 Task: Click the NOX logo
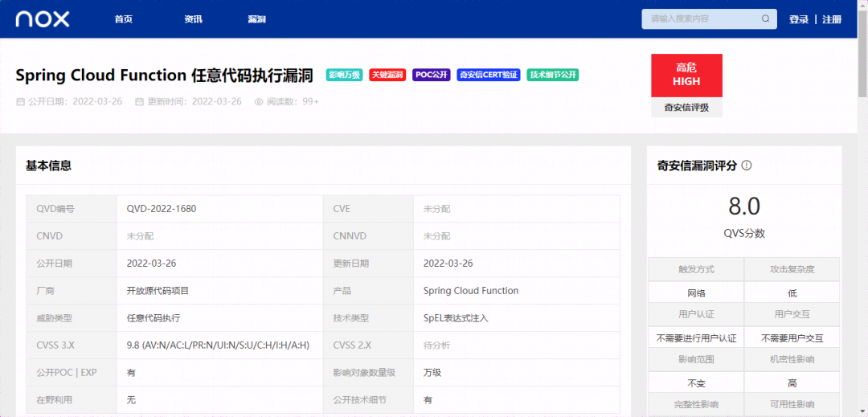click(x=43, y=19)
